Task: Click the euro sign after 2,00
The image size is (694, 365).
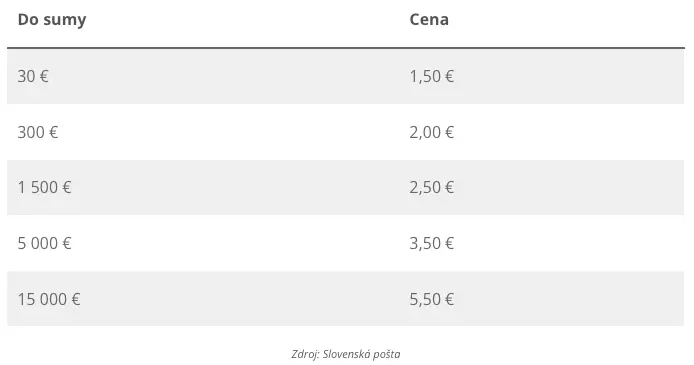Action: (x=449, y=132)
